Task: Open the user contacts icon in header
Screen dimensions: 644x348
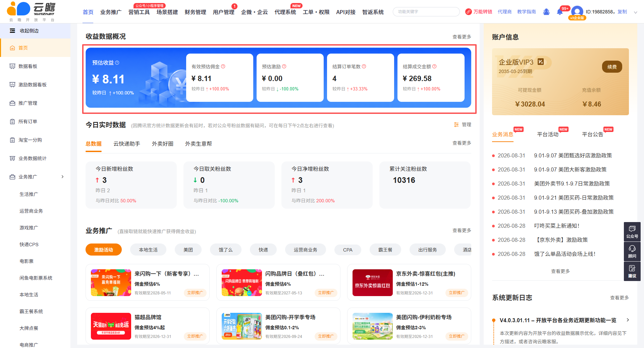Action: point(546,12)
